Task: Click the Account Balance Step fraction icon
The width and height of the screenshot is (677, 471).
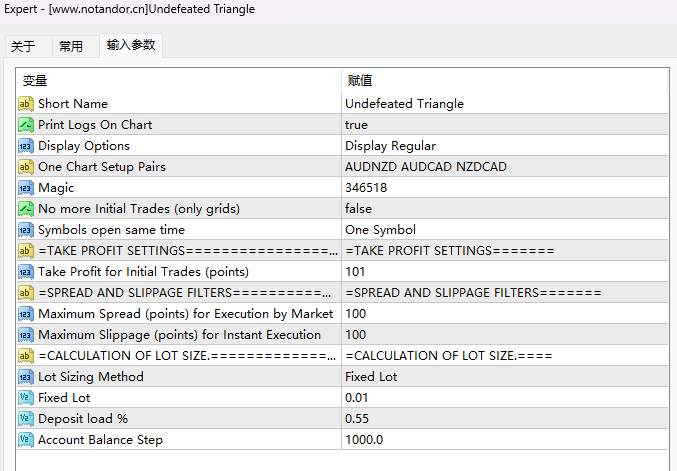Action: 26,440
